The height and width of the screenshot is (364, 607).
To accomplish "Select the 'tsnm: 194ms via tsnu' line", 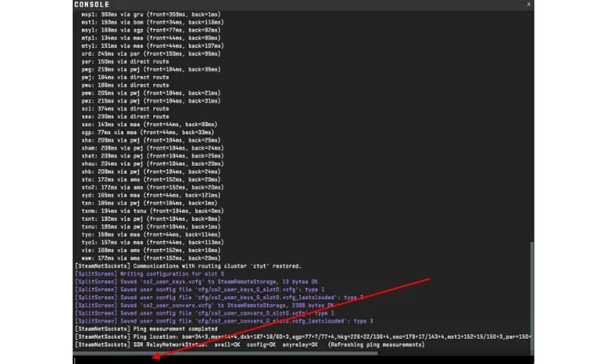I will pyautogui.click(x=152, y=211).
